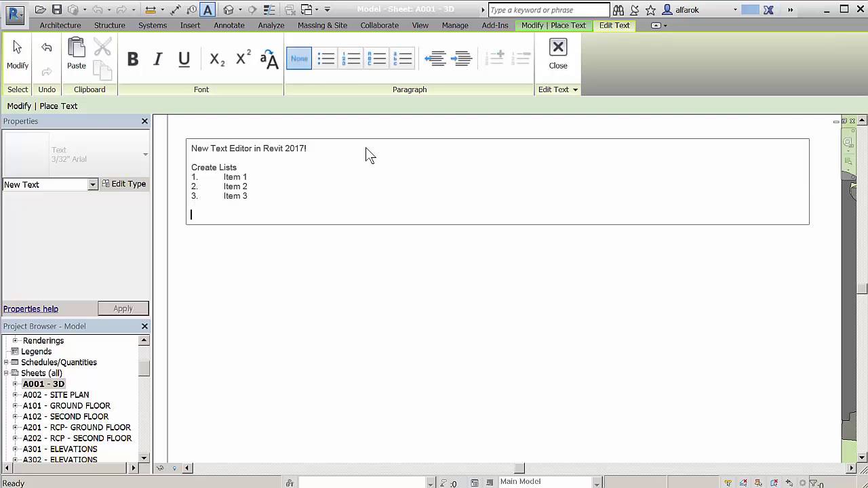Image resolution: width=868 pixels, height=488 pixels.
Task: Click the Filter icon in status bar
Action: pos(814,483)
